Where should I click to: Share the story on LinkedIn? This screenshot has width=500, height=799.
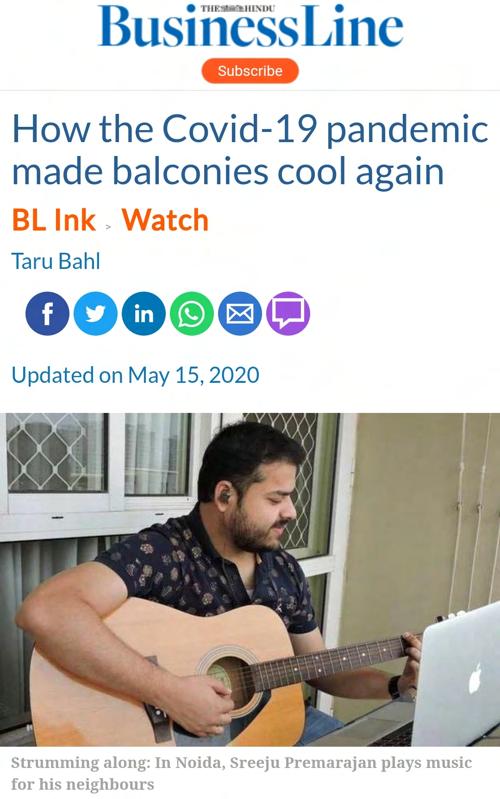click(x=144, y=313)
